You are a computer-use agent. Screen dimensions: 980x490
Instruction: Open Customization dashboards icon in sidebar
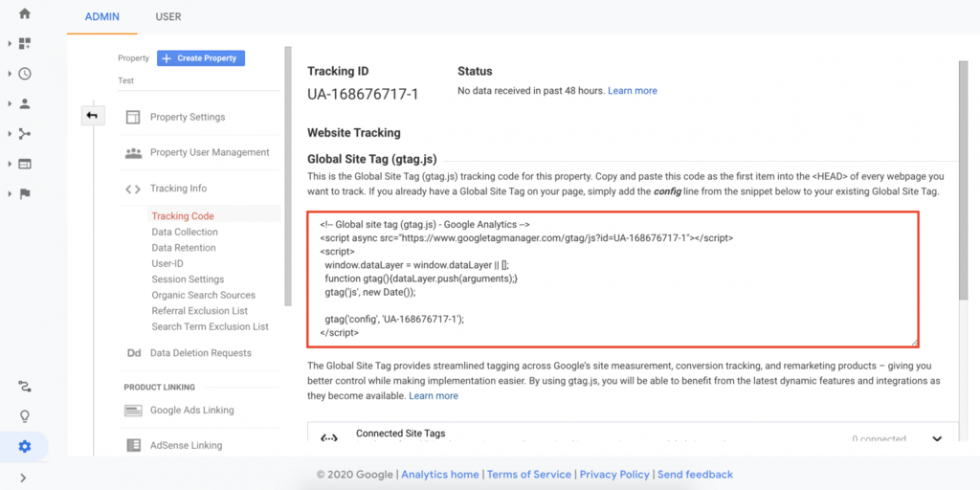point(25,43)
